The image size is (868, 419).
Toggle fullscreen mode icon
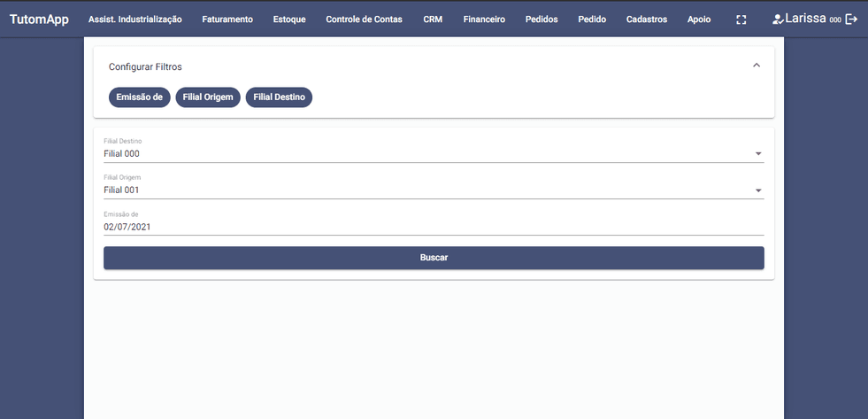tap(741, 19)
